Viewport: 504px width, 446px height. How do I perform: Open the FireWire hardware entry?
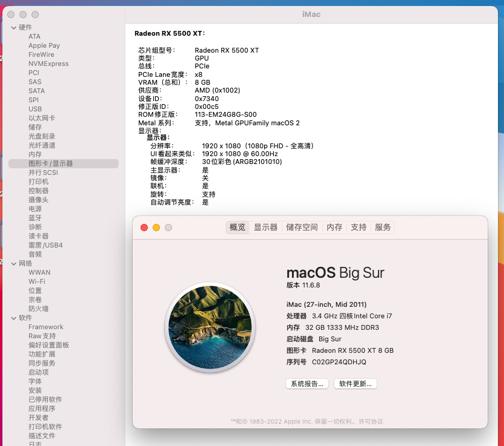41,54
